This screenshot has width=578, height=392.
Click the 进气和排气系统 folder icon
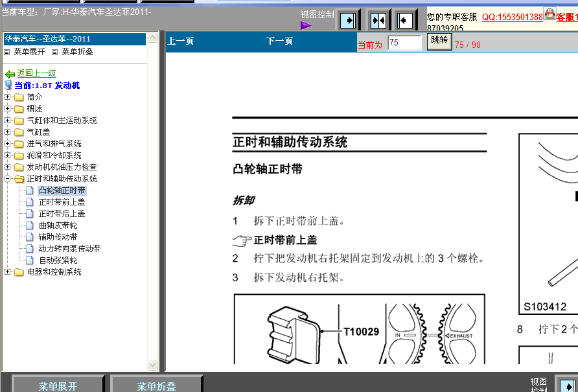click(x=19, y=144)
